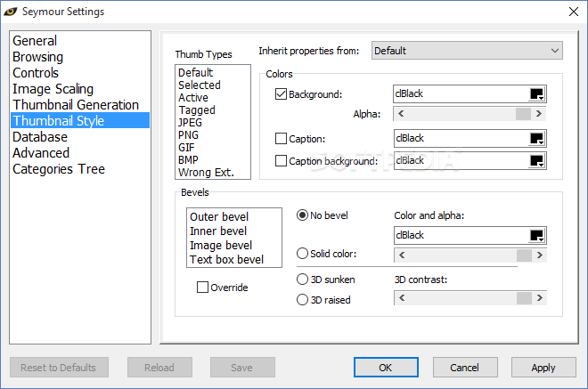Screen dimensions: 588x389
Task: Close the Seymour Settings window
Action: click(x=574, y=12)
